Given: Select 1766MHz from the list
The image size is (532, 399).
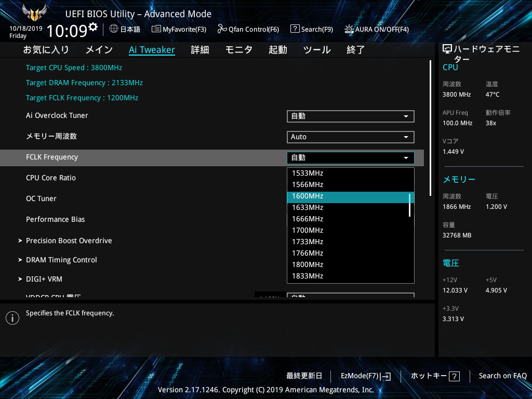Looking at the screenshot, I should 351,253.
